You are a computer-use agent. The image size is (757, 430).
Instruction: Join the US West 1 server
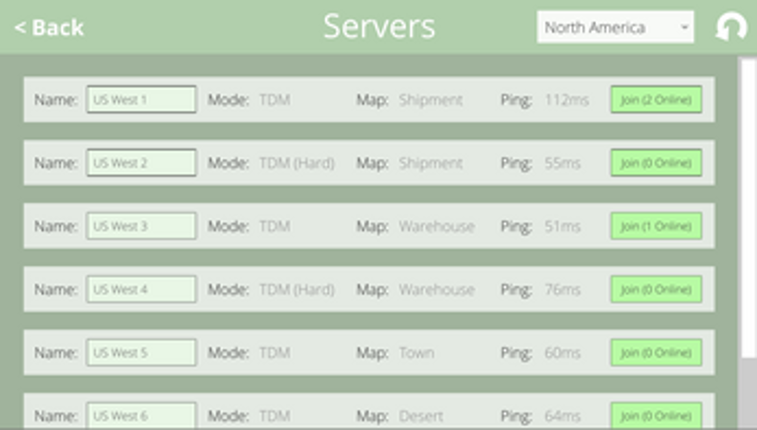point(656,100)
